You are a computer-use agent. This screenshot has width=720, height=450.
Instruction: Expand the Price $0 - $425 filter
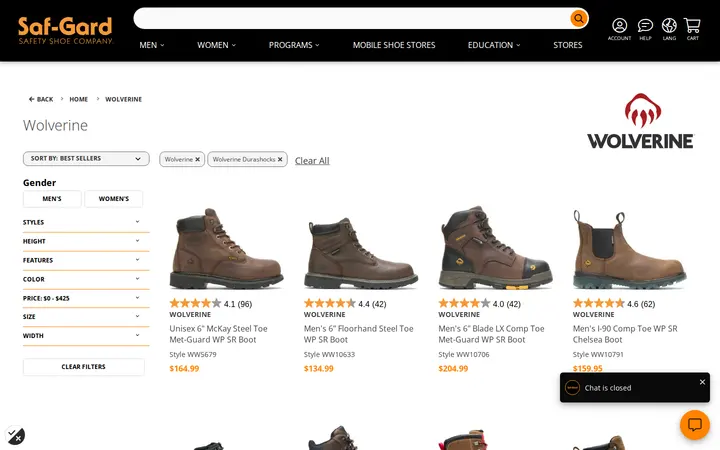click(x=86, y=298)
